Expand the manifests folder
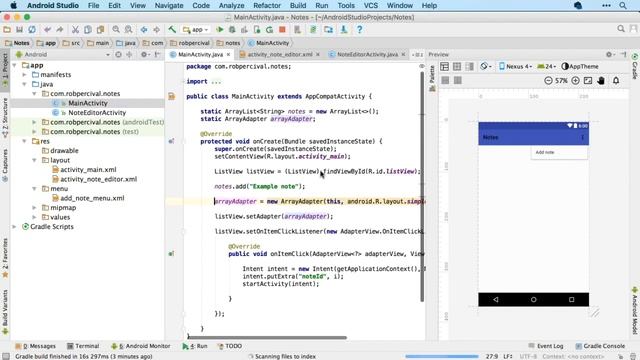This screenshot has width=640, height=360. [24, 75]
